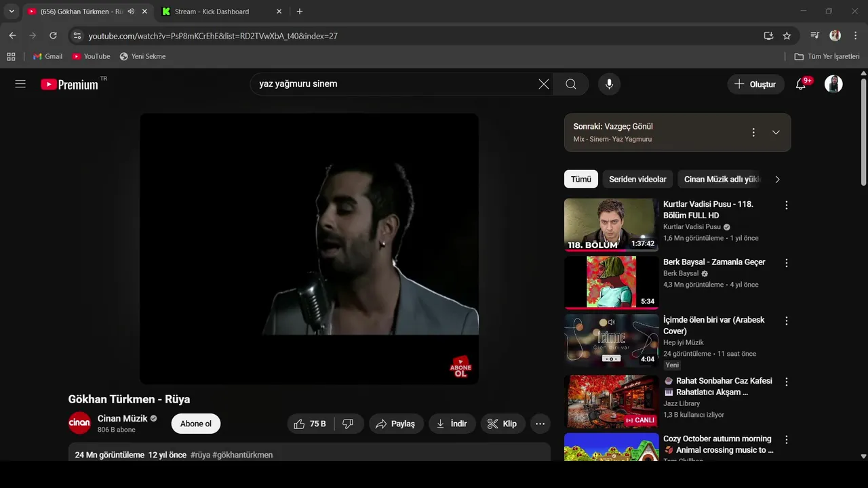Run search with the magnifier button
The width and height of the screenshot is (868, 488).
(x=571, y=84)
